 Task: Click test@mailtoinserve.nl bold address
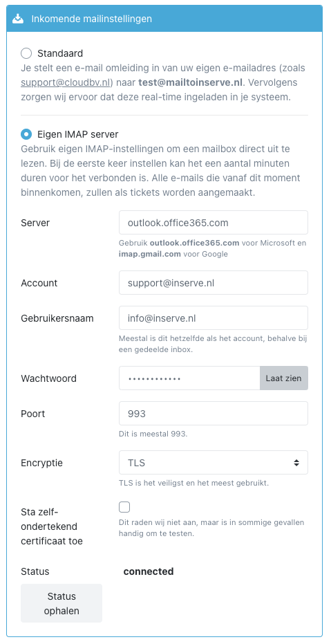(x=191, y=82)
